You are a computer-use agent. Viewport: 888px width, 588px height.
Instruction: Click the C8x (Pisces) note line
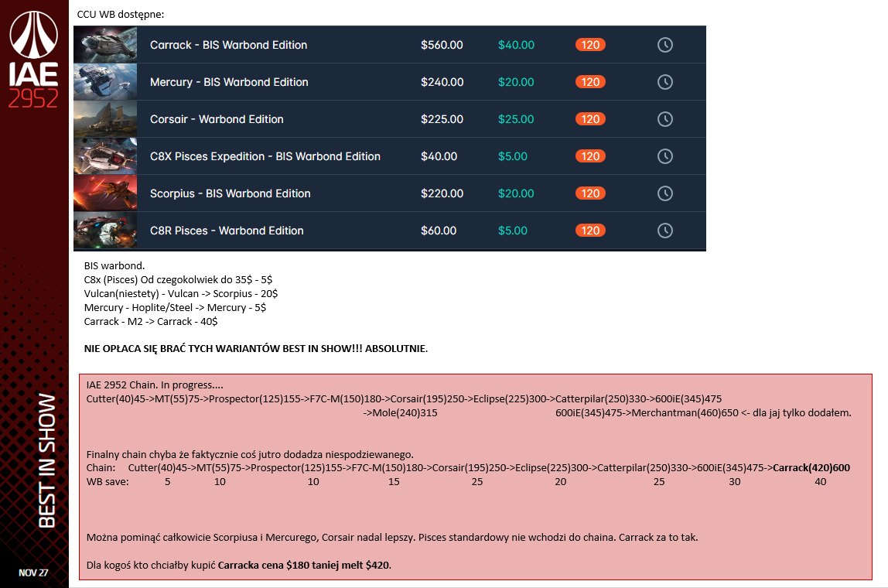(x=178, y=279)
